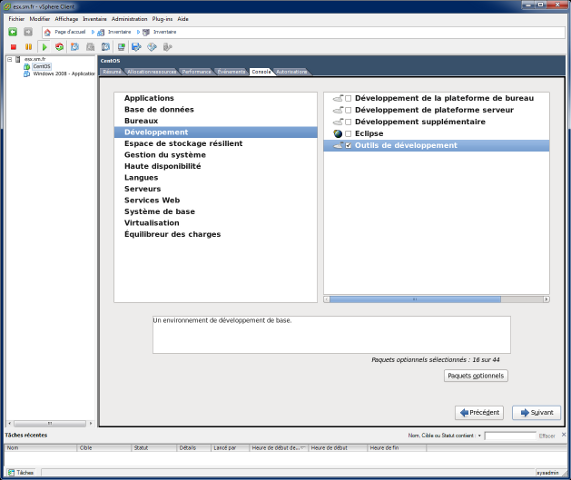The image size is (571, 480).
Task: Click icon beside Développement de la plateforme de bureau
Action: [338, 98]
